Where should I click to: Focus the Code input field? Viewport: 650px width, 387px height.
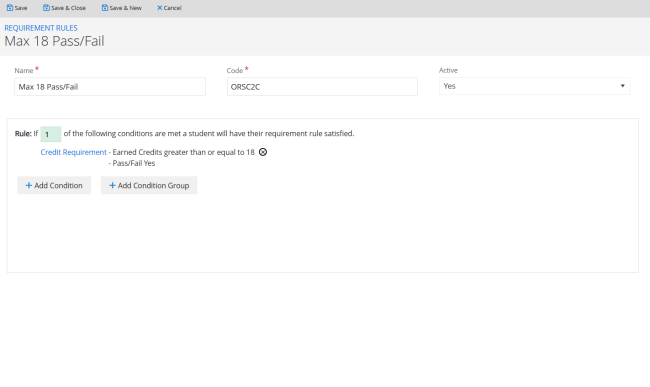[x=322, y=87]
